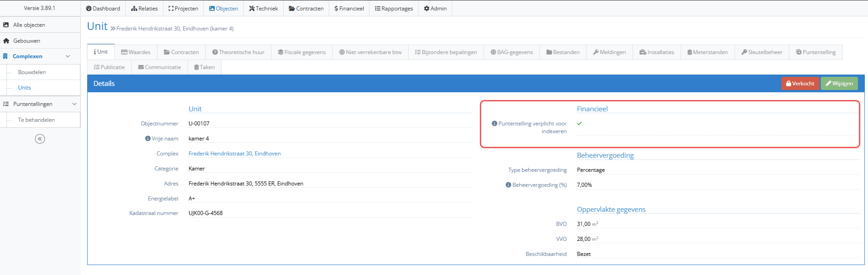Switch to the Contracten tab

(x=181, y=52)
